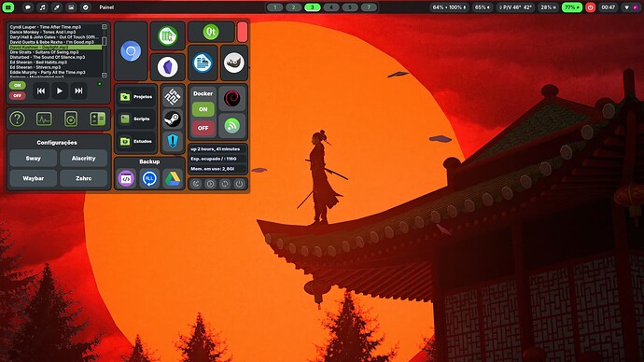Run the blue ALL backup icon
The height and width of the screenshot is (362, 644).
[x=149, y=179]
